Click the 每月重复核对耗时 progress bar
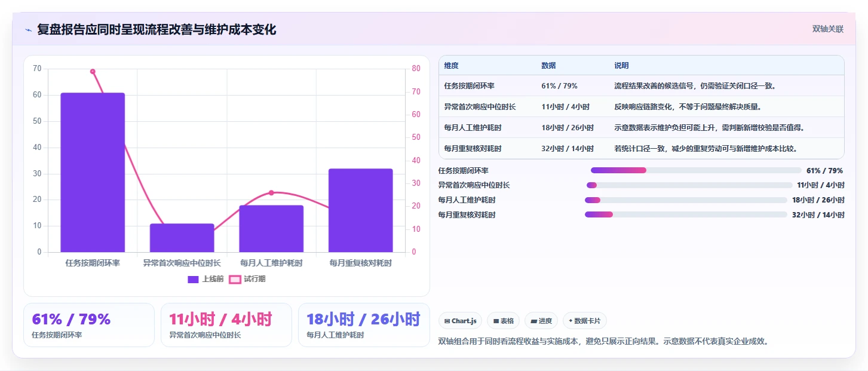 pos(686,214)
